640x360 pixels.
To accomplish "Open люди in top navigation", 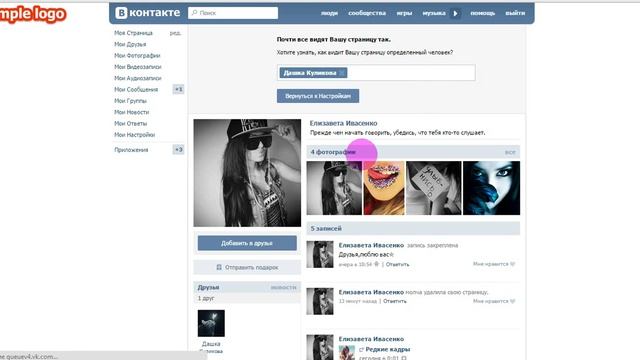I will pyautogui.click(x=329, y=13).
